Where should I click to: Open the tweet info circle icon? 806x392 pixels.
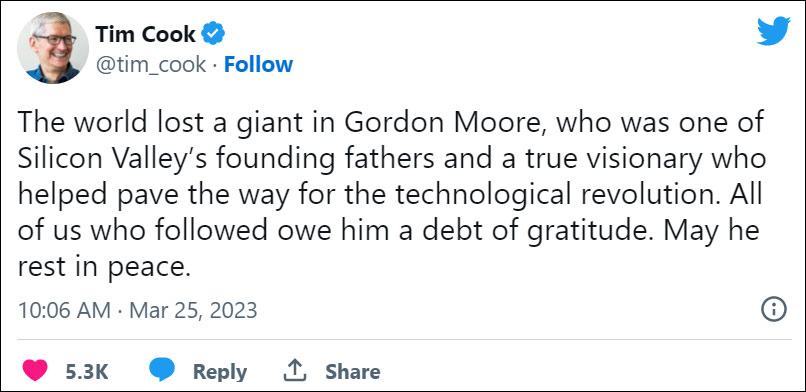pos(774,310)
